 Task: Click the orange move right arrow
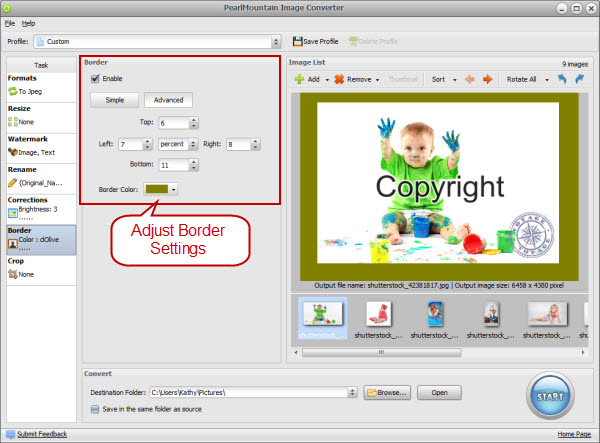tap(488, 79)
